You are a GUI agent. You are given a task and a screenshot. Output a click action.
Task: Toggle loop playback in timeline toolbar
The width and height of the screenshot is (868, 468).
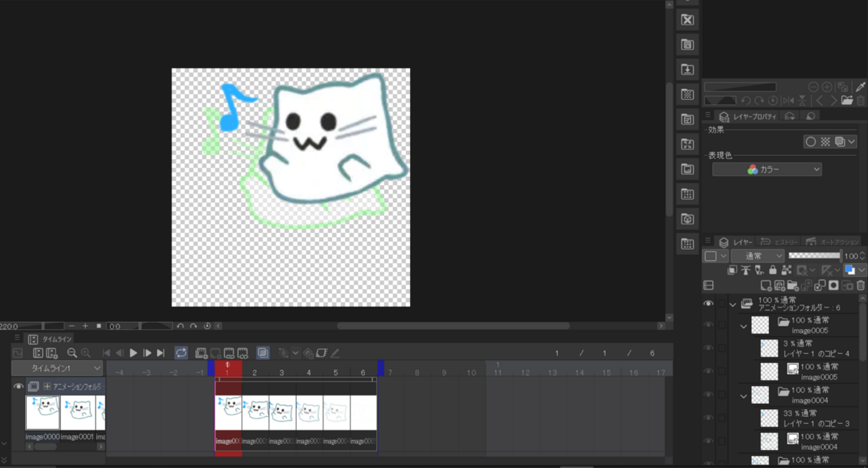pyautogui.click(x=181, y=353)
